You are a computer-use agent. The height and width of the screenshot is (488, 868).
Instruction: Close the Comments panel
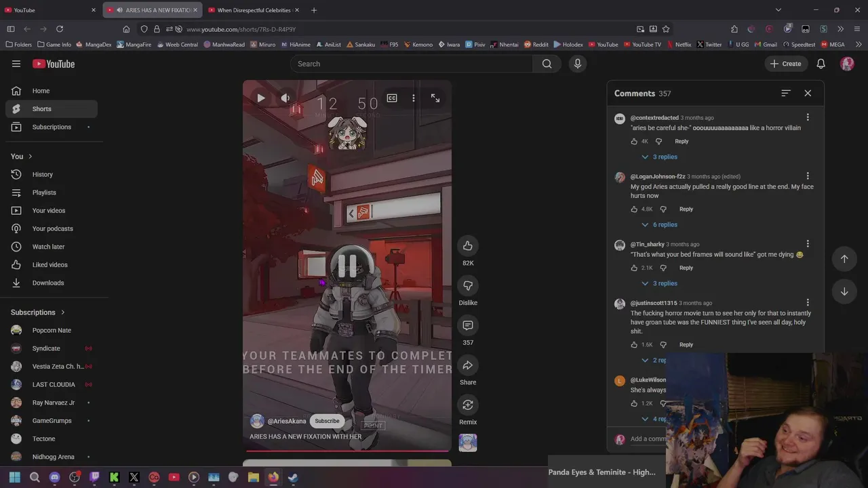click(808, 93)
